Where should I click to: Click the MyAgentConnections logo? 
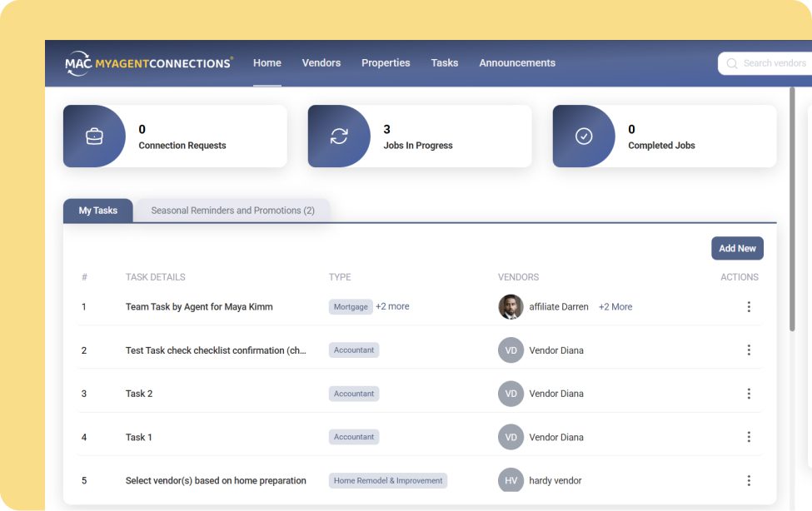tap(148, 63)
